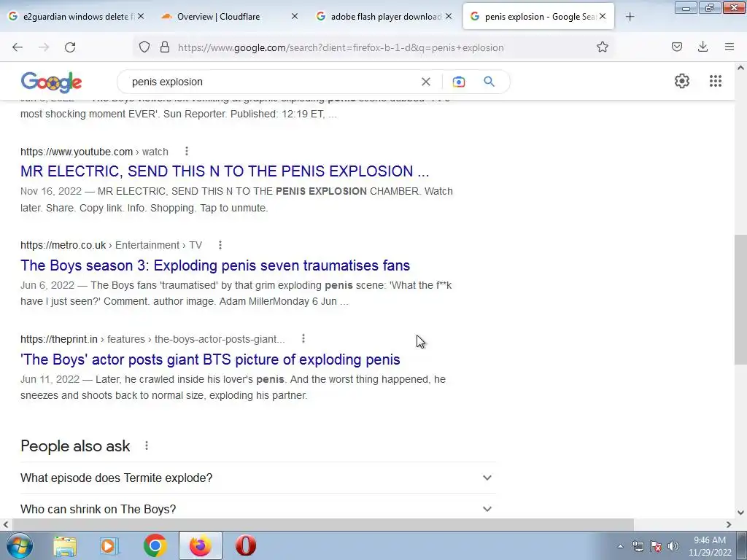Close the Cloudflare Overview tab

295,16
